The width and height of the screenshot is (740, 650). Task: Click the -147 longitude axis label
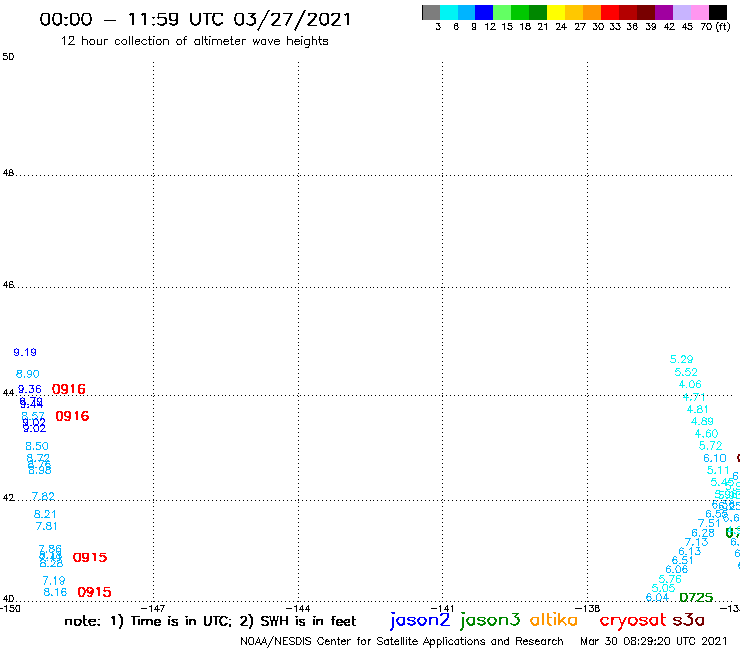(153, 609)
